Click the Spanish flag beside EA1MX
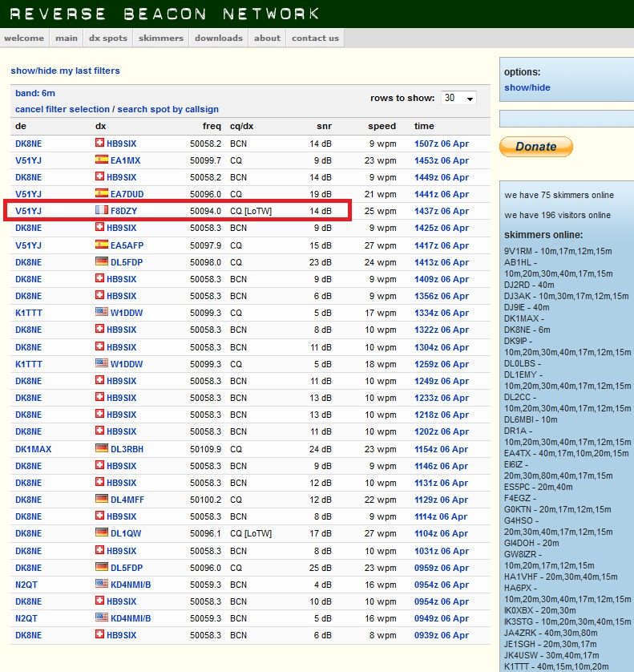The image size is (634, 672). point(102,160)
